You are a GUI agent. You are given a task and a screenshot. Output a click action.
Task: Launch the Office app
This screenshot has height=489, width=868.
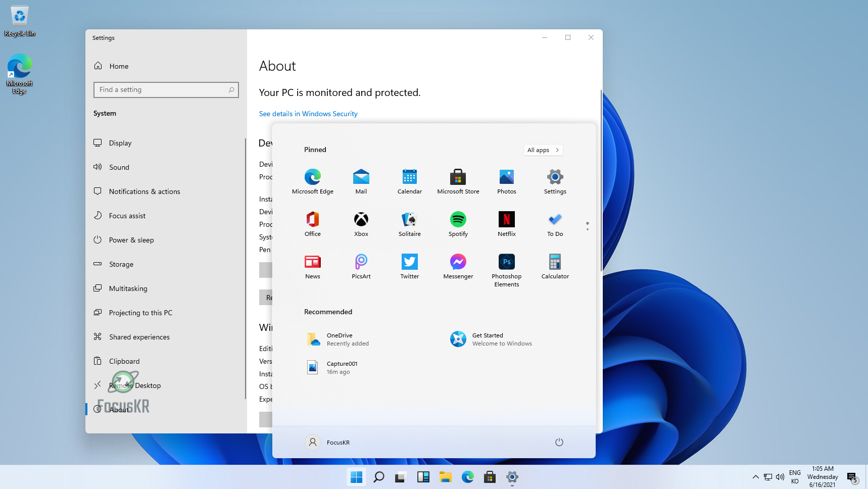click(313, 224)
